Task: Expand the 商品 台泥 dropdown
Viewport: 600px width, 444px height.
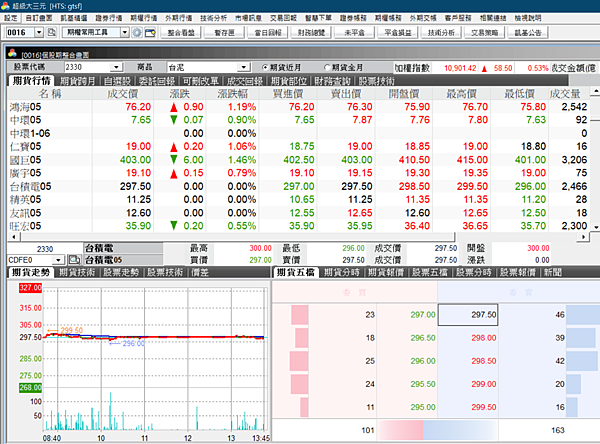Action: (243, 67)
